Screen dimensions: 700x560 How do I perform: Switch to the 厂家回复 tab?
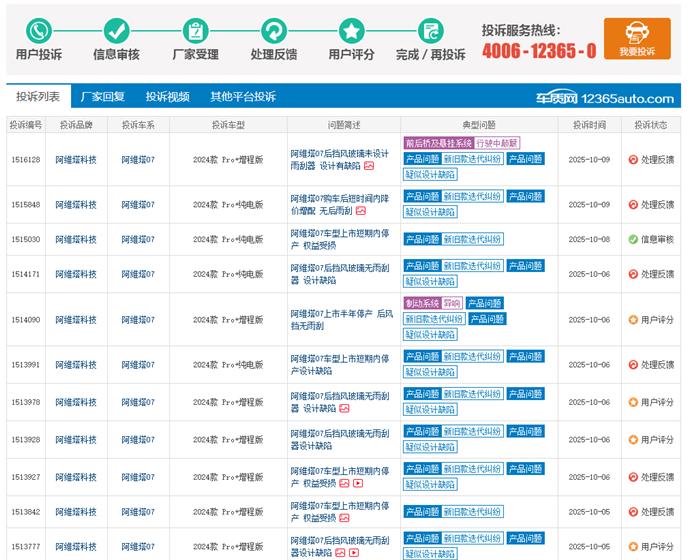(x=102, y=97)
